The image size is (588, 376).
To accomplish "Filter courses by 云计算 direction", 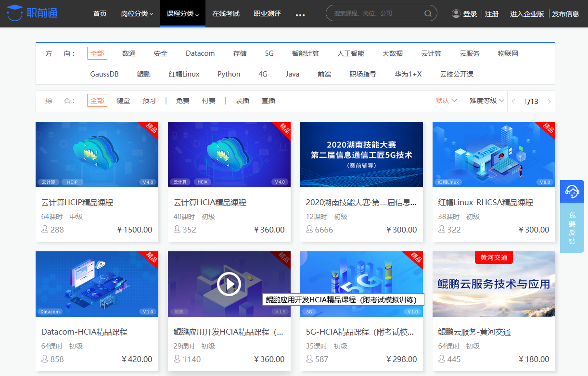I will click(431, 53).
